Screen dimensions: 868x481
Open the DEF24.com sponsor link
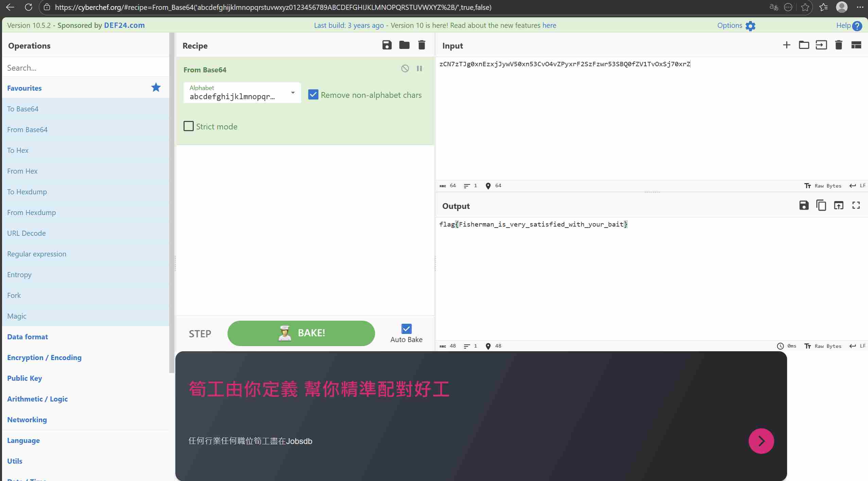124,25
